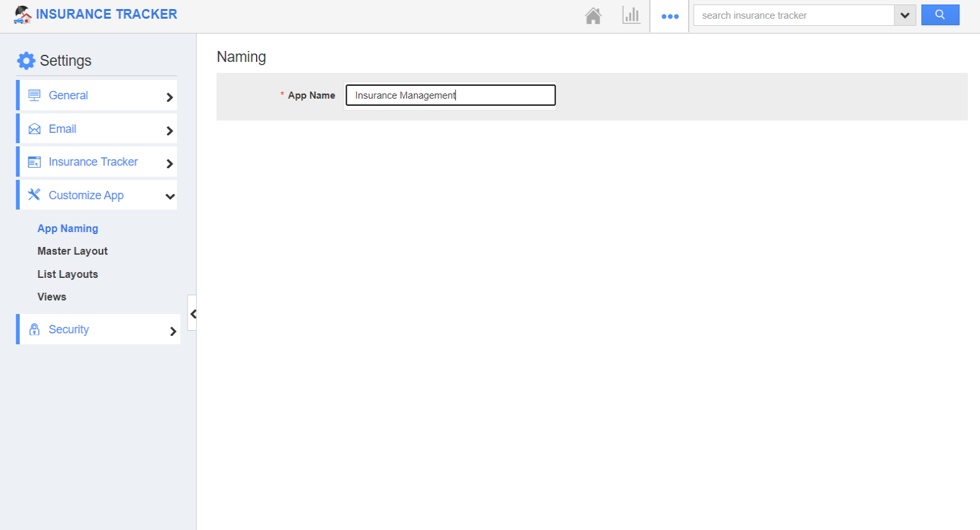Open the Customize App settings menu
980x530 pixels.
pos(97,195)
